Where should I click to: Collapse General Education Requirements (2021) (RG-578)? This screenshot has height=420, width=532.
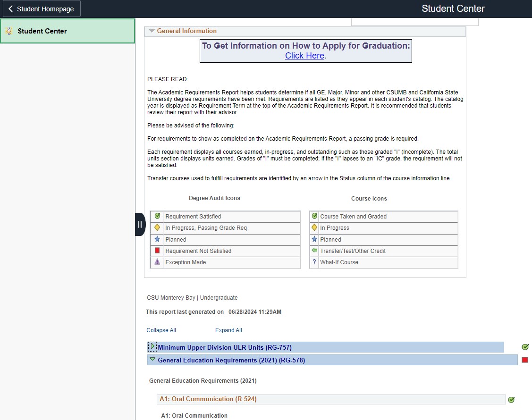[152, 359]
